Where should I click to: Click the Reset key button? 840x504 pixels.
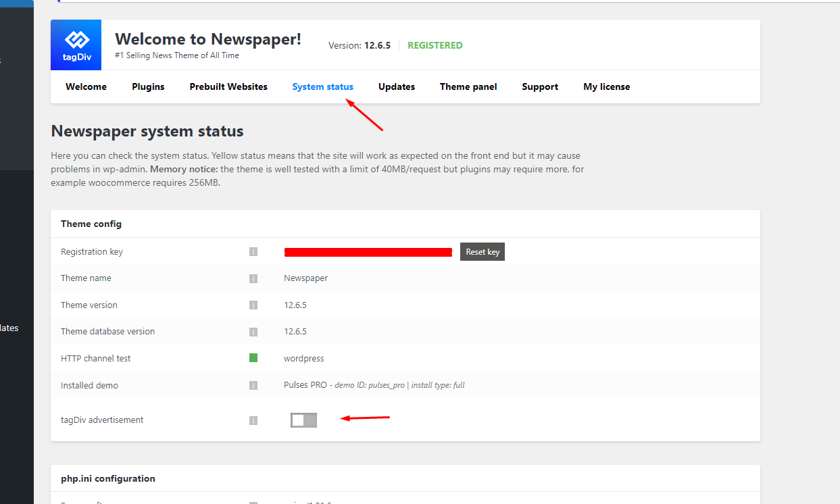click(483, 252)
